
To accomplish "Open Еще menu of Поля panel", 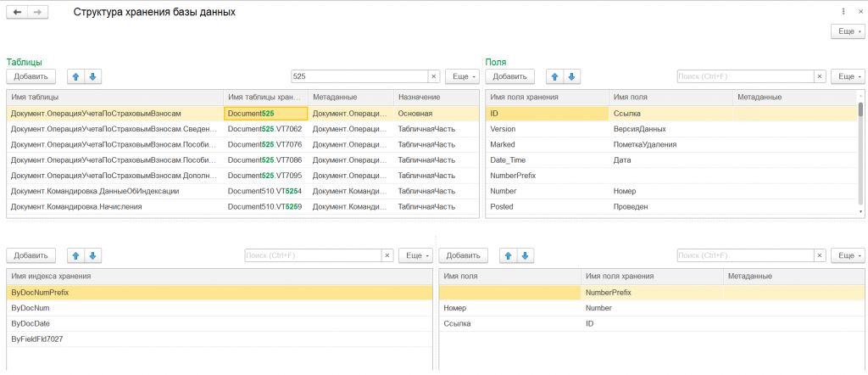I will coord(848,76).
